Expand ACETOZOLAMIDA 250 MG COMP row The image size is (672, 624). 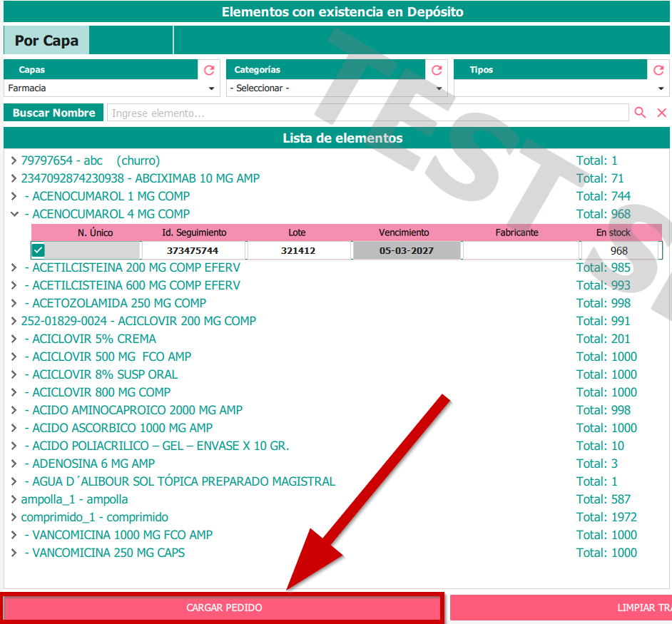pos(14,303)
